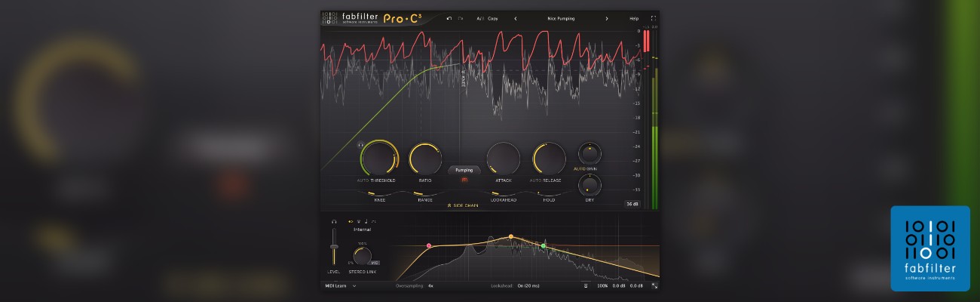Expand the MIDI Learn dropdown arrow
The height and width of the screenshot is (302, 980).
(x=354, y=286)
